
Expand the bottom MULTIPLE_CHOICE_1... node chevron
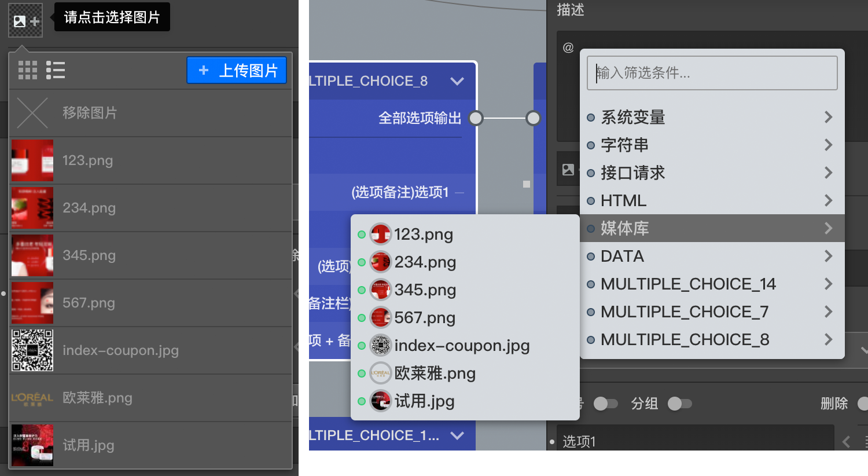click(x=457, y=435)
